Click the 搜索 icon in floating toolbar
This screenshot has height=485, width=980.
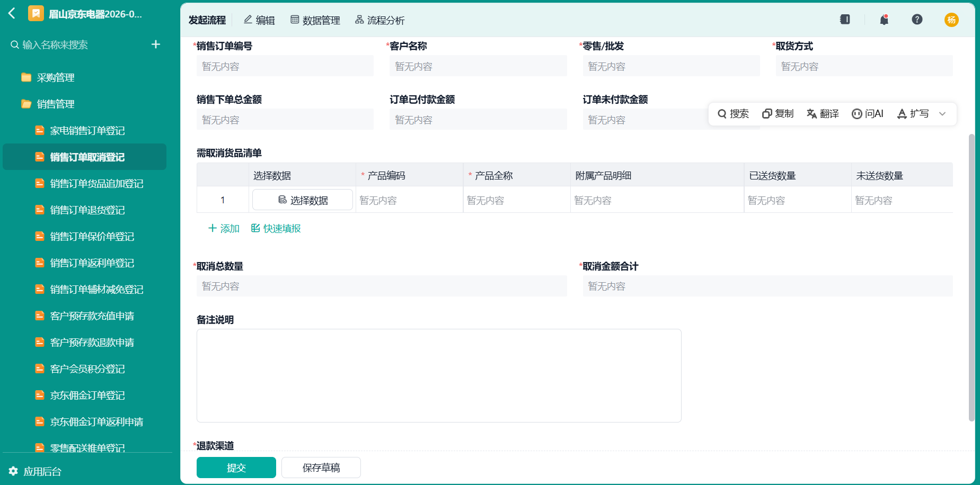click(722, 114)
